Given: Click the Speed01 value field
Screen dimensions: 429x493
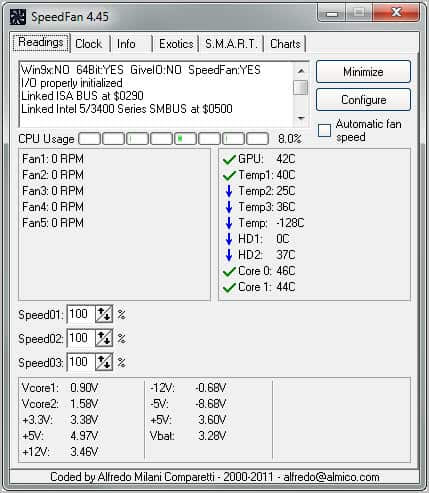Looking at the screenshot, I should 81,314.
